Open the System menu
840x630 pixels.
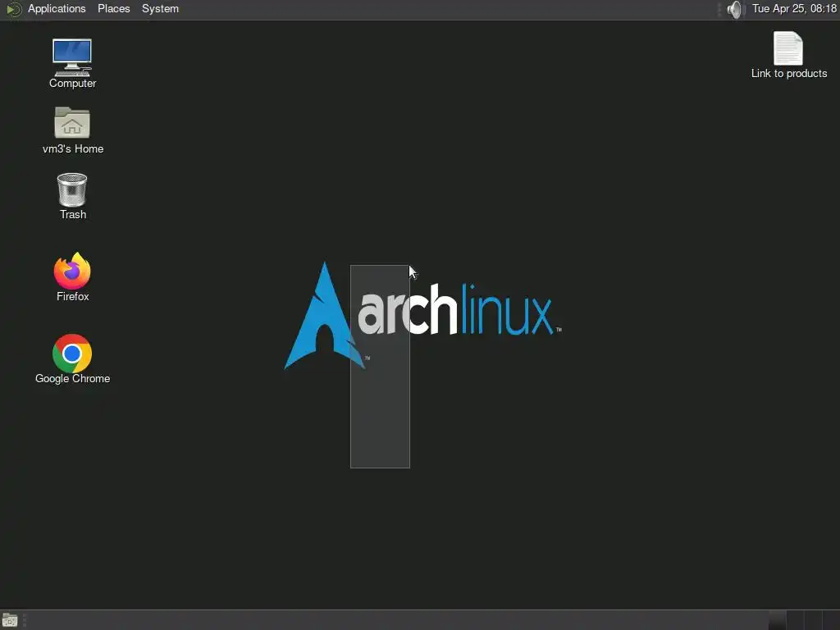point(160,9)
